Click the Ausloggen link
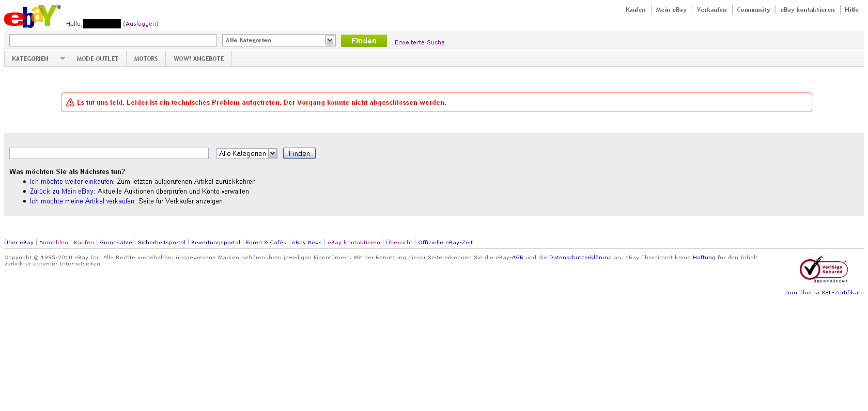Image resolution: width=868 pixels, height=411 pixels. coord(141,24)
